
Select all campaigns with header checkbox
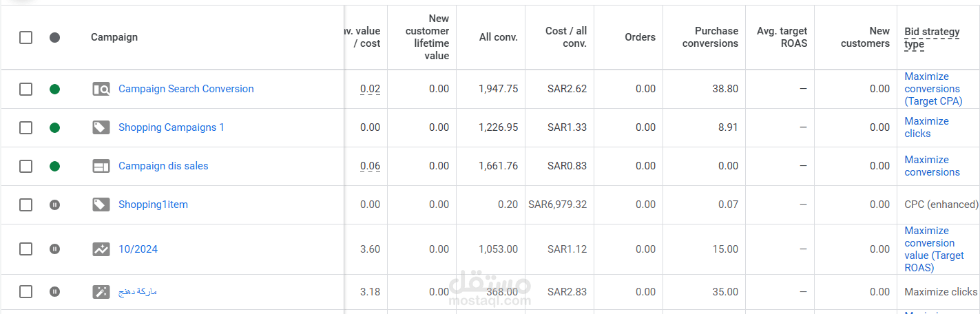25,37
